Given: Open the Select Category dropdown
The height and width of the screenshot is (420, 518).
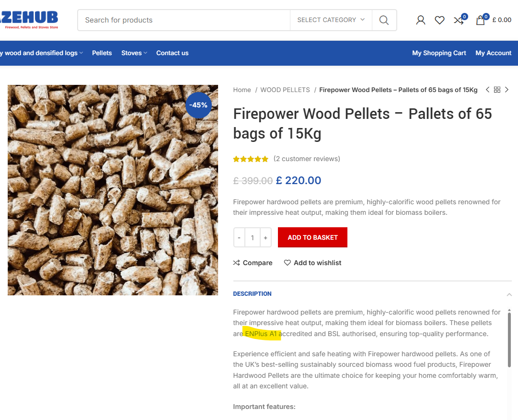Looking at the screenshot, I should pyautogui.click(x=331, y=20).
